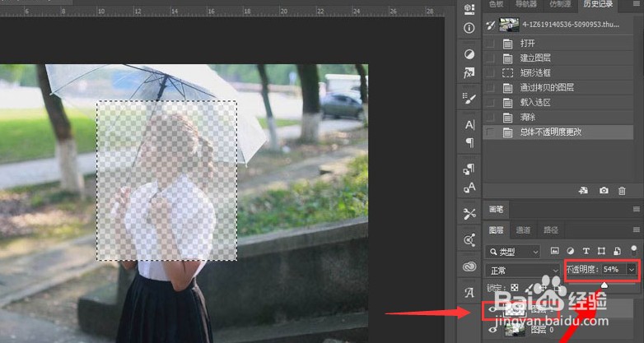
Task: Select the 历史记录 tab
Action: pos(598,4)
